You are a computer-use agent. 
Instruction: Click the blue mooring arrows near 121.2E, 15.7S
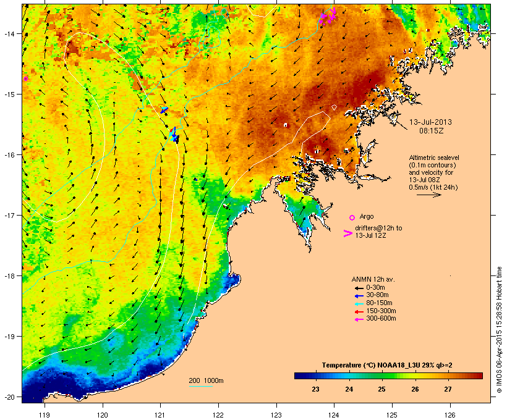[174, 135]
